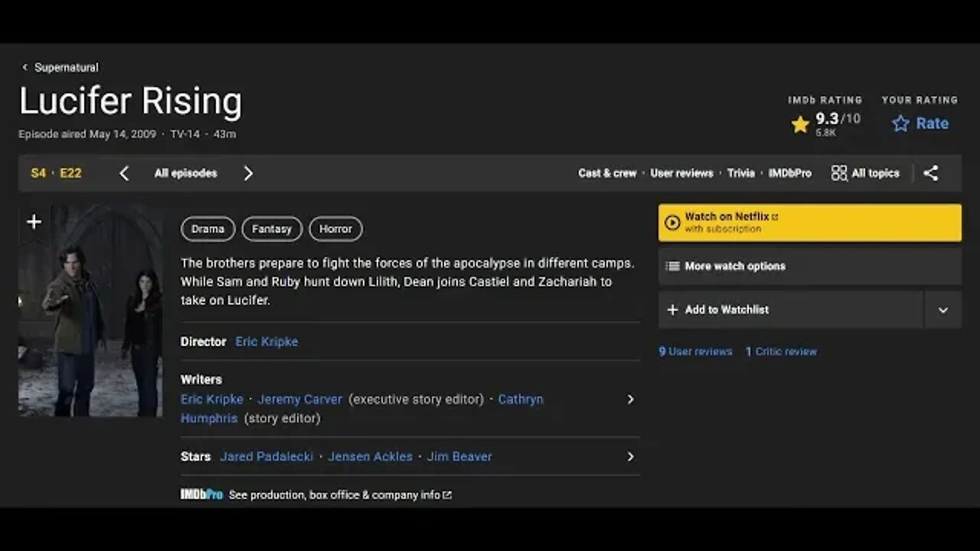Select the Drama genre chip
980x551 pixels.
coord(207,229)
